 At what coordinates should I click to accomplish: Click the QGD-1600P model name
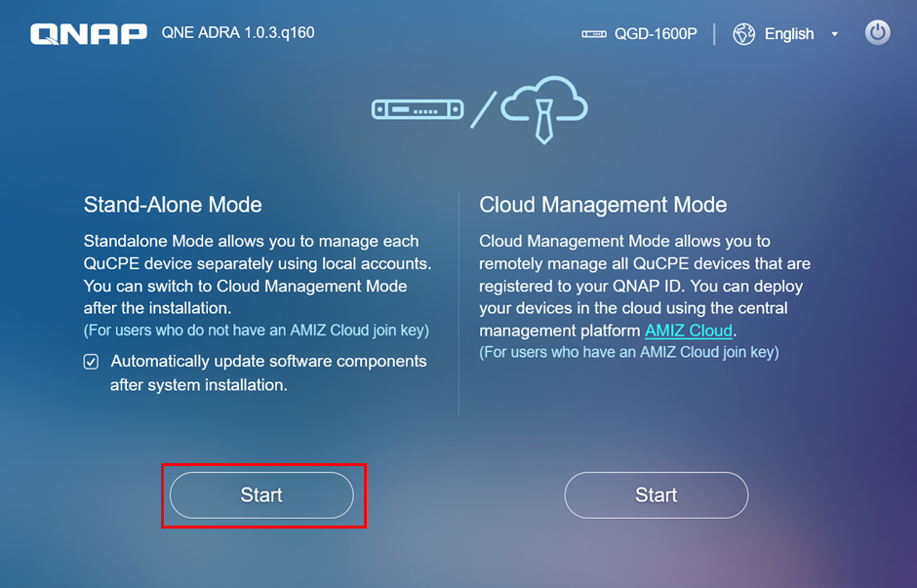656,34
